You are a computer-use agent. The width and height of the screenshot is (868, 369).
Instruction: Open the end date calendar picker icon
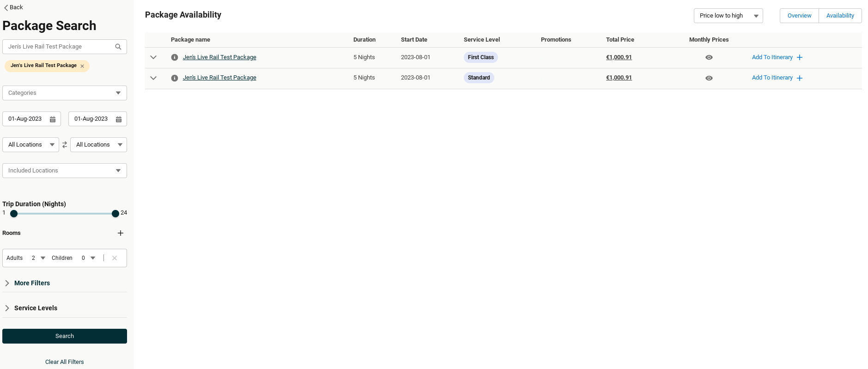pyautogui.click(x=119, y=119)
